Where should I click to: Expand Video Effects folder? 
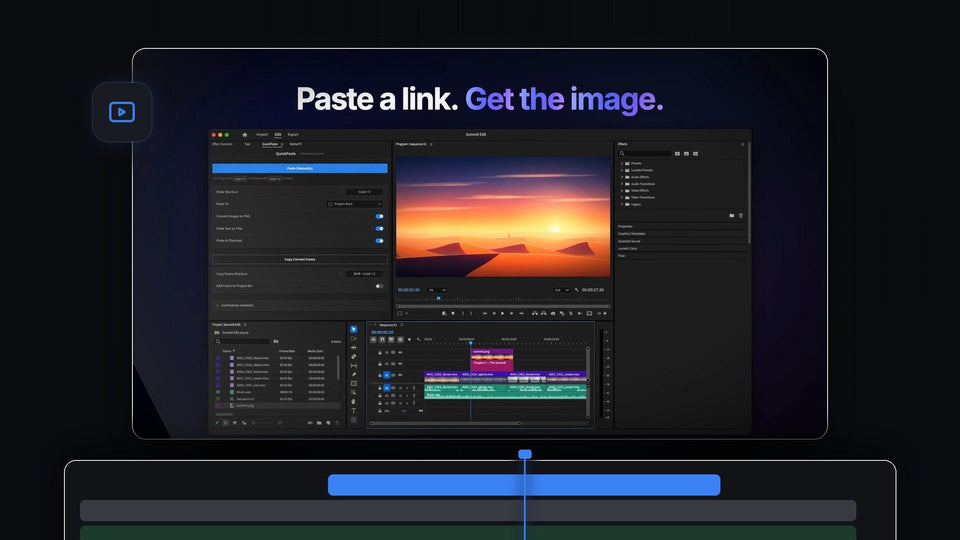click(x=622, y=190)
